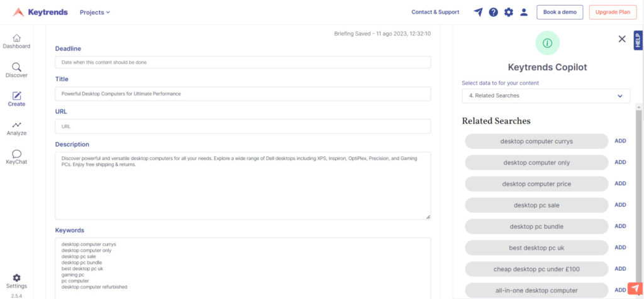
Task: Expand the Projects dropdown menu
Action: pyautogui.click(x=95, y=12)
